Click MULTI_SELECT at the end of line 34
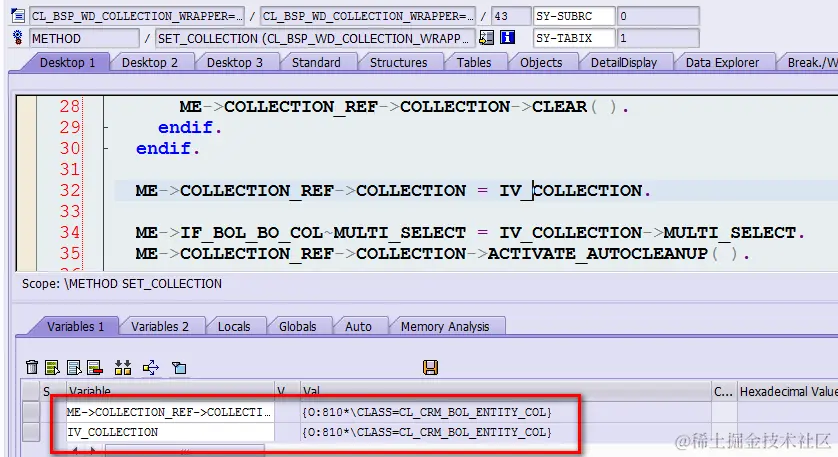The image size is (838, 457). 730,233
